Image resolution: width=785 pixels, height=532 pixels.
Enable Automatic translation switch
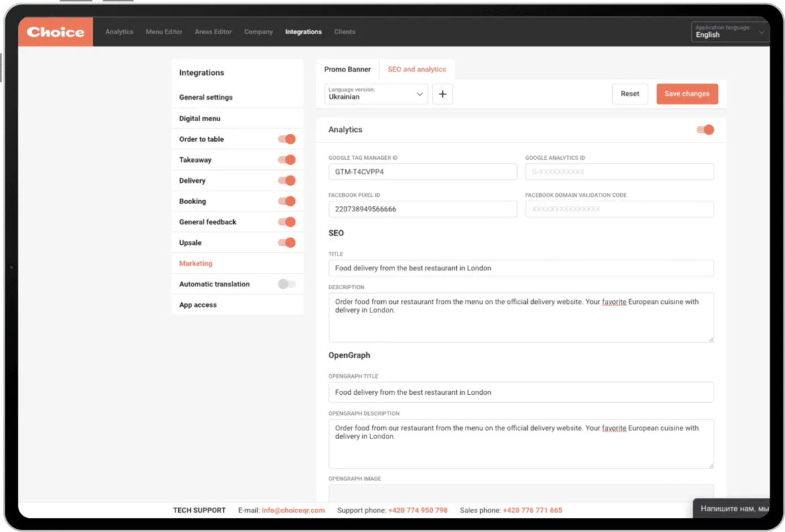287,284
